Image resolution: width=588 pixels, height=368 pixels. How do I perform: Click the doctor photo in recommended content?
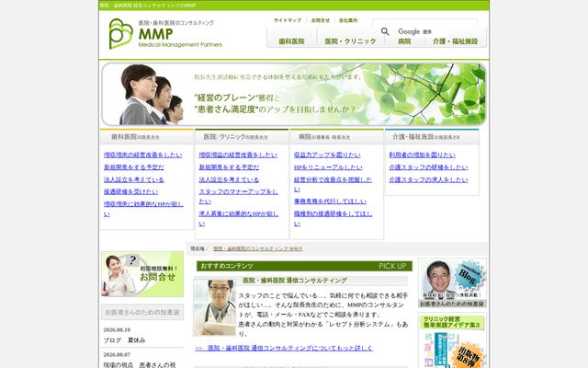pyautogui.click(x=214, y=307)
